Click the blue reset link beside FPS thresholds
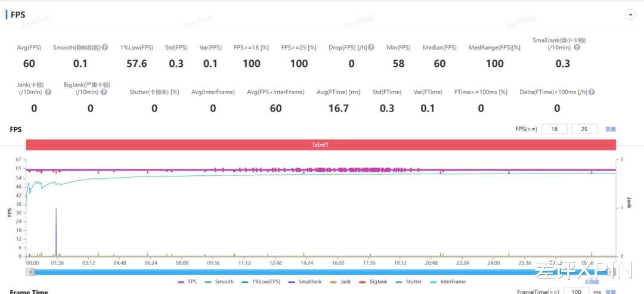Viewport: 644px width, 294px height. pyautogui.click(x=611, y=129)
